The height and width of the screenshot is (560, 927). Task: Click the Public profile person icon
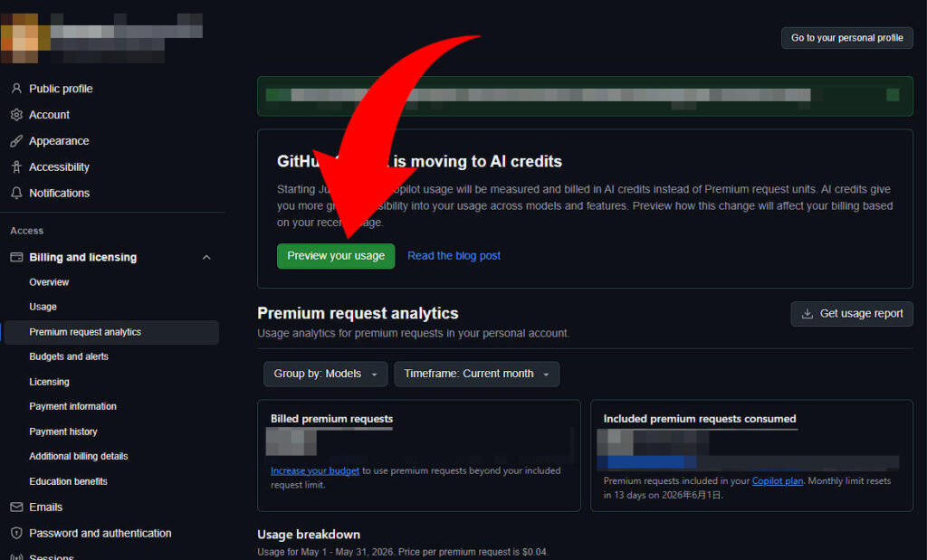coord(16,89)
